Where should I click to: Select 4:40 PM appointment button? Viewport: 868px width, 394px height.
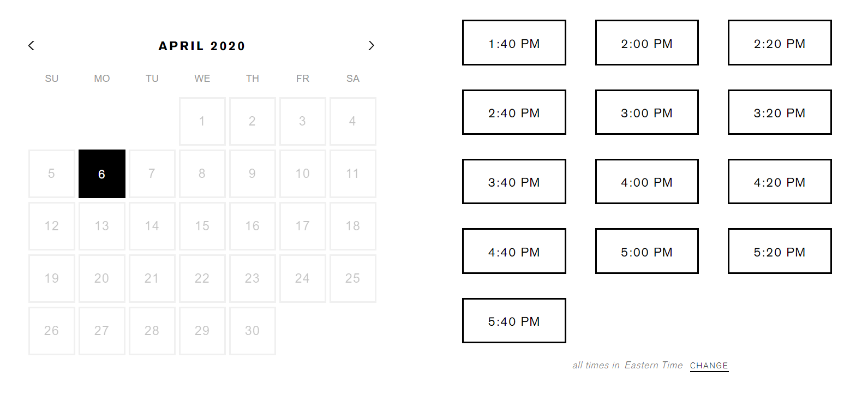[x=514, y=252]
